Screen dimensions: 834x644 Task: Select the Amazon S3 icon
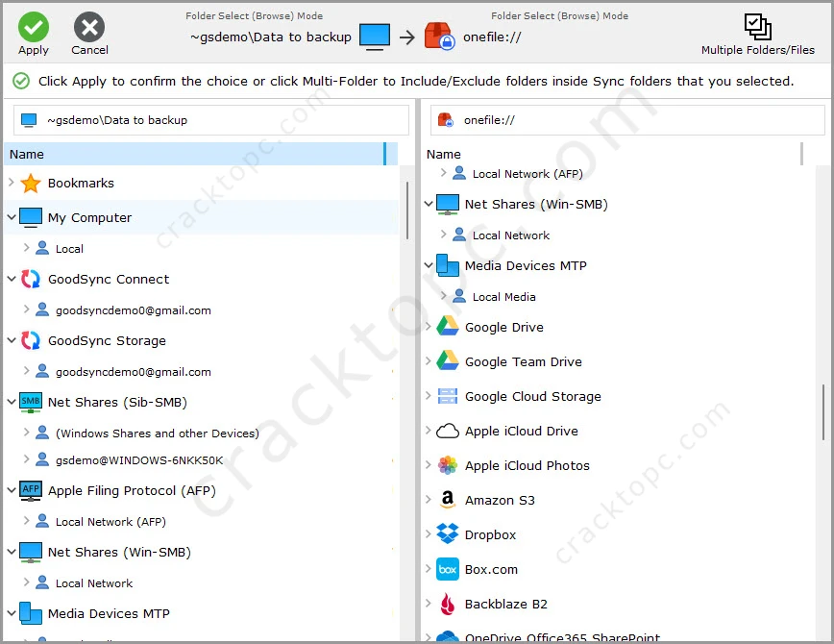click(446, 500)
